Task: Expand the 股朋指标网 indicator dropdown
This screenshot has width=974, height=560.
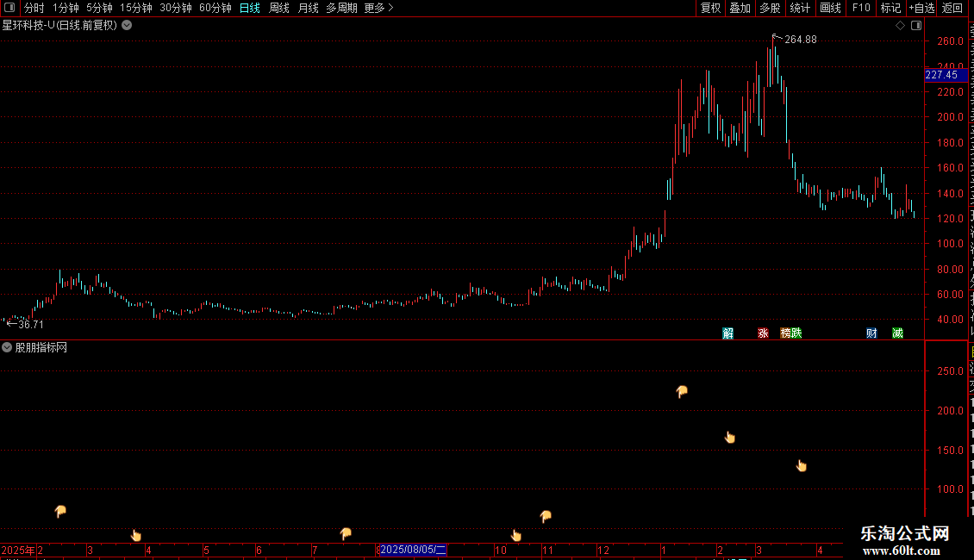Action: coord(7,348)
